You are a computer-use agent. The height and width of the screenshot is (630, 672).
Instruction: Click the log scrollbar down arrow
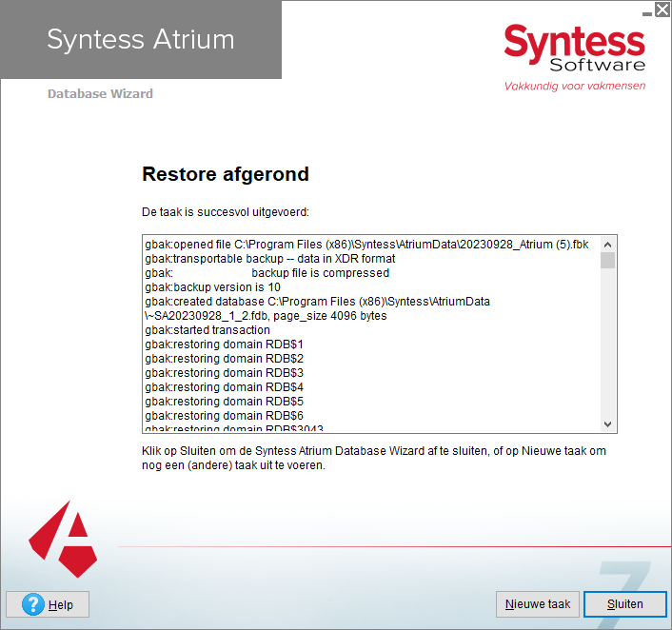pyautogui.click(x=607, y=423)
